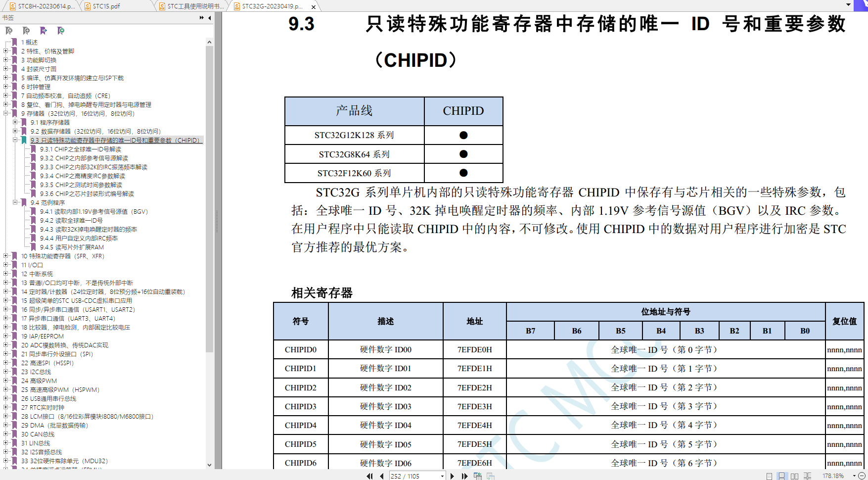Image resolution: width=868 pixels, height=480 pixels.
Task: Click the PDF icon on the STC15.pdf tab
Action: tap(88, 6)
